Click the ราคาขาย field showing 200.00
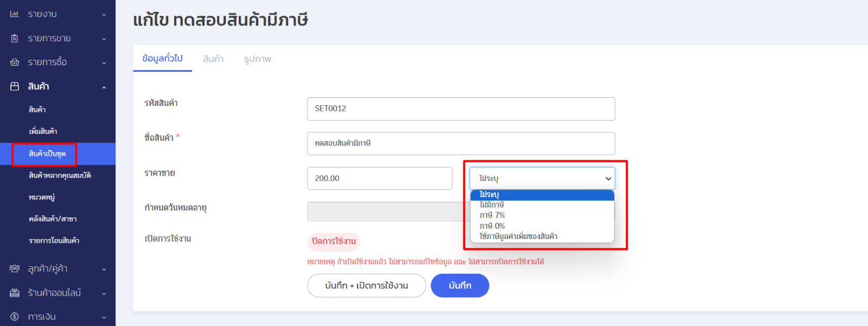868x326 pixels. (379, 178)
